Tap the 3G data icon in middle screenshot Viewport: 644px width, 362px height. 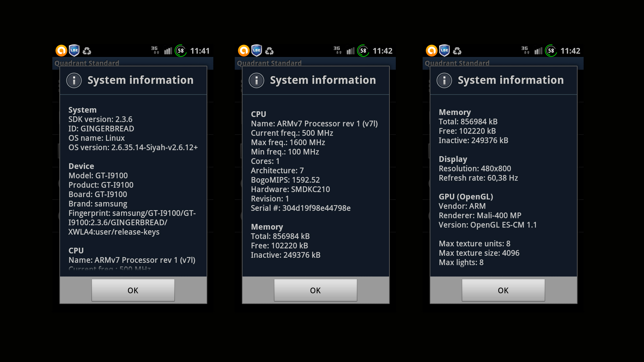point(337,50)
